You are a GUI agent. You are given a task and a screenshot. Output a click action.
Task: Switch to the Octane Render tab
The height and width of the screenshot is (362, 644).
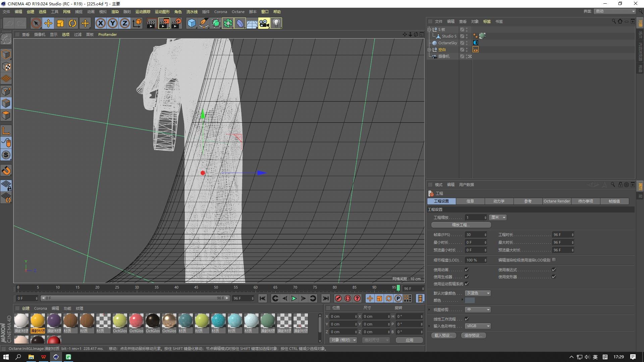556,201
